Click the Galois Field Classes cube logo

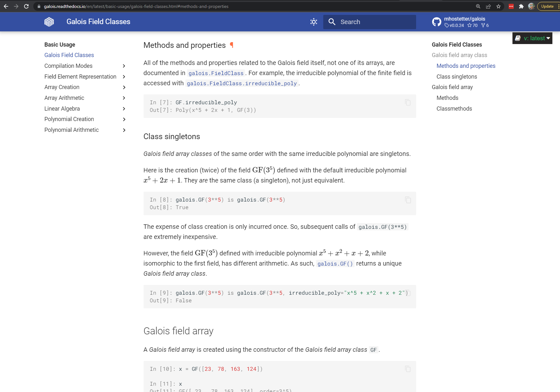coord(49,22)
